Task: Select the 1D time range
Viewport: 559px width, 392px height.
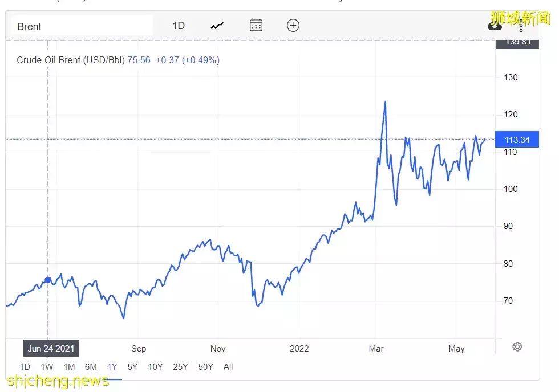Action: point(25,367)
